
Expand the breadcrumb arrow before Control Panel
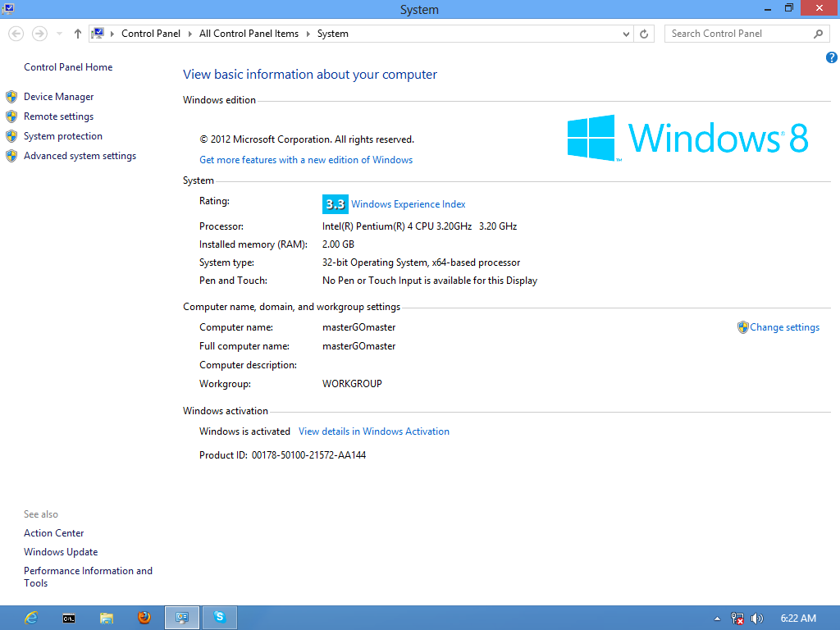coord(112,34)
